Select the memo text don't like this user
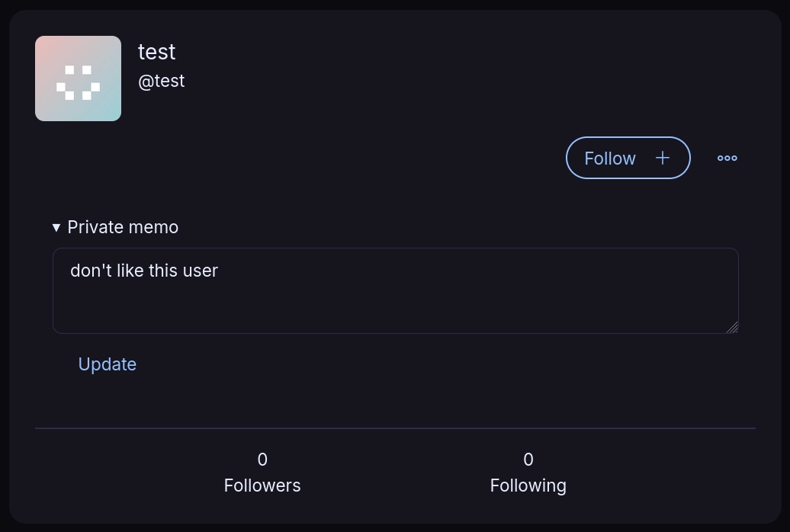Viewport: 790px width, 532px height. coord(143,271)
